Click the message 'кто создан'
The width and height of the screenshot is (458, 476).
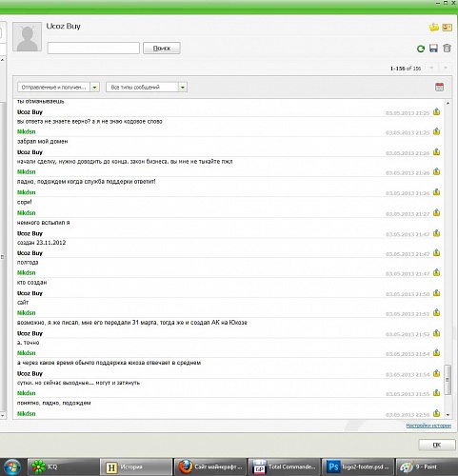point(31,283)
